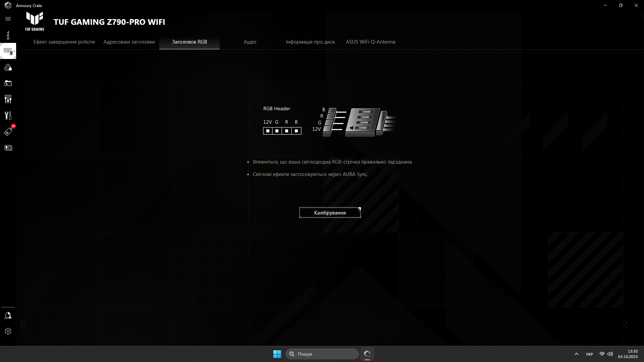Image resolution: width=644 pixels, height=362 pixels.
Task: Click the RGB-стрічка connection note text
Action: coord(333,162)
